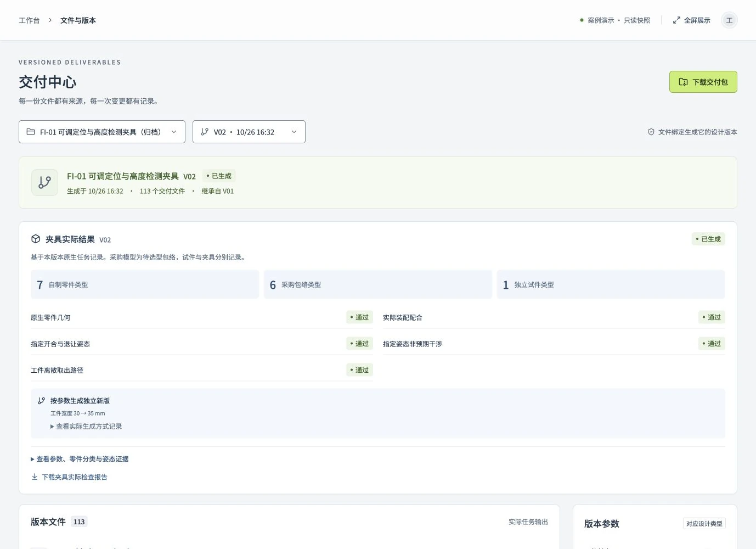
Task: Click the 7 自制零件类型 summary card
Action: (145, 284)
